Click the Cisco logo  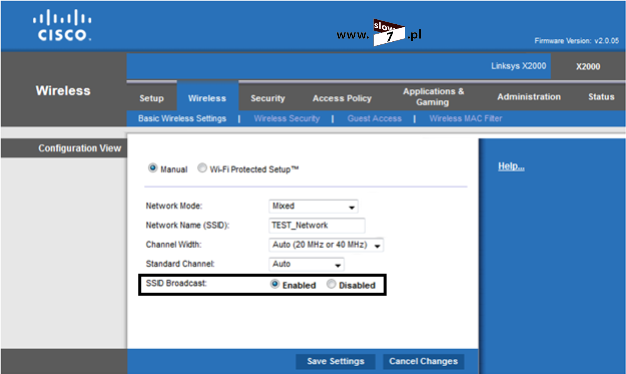(62, 26)
